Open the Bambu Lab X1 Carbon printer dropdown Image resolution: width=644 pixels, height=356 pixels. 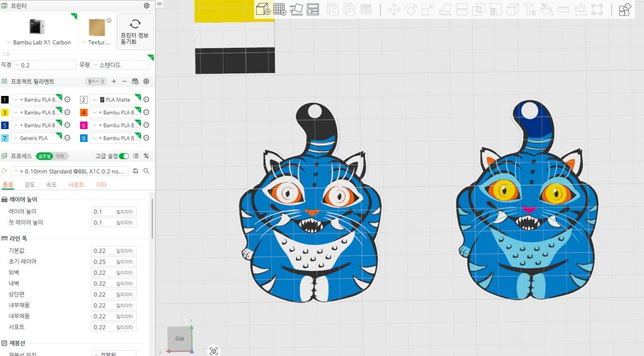[x=39, y=42]
